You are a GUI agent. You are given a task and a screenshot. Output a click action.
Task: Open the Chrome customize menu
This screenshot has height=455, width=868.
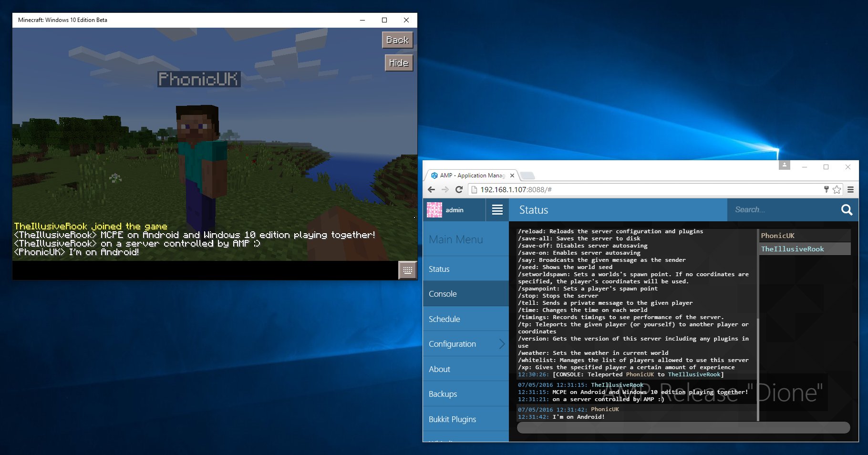coord(850,190)
